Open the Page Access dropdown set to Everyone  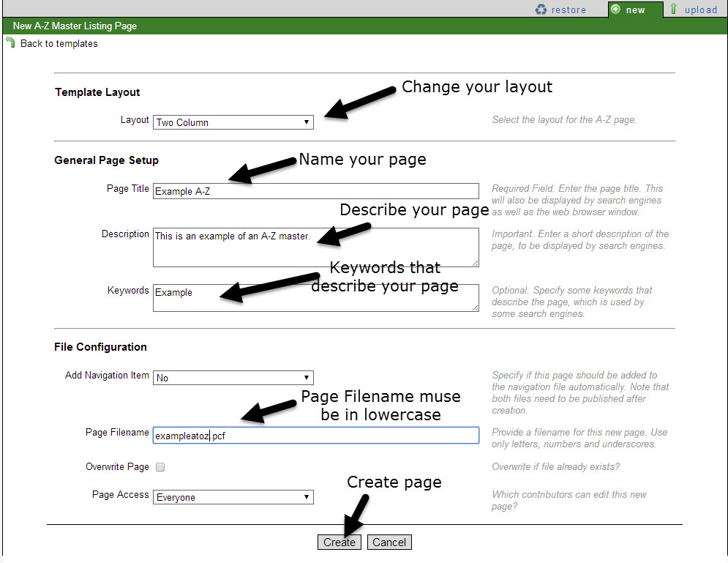point(233,497)
